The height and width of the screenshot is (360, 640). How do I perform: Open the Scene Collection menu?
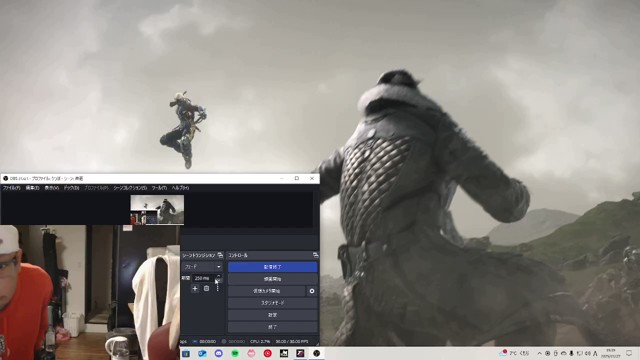(130, 188)
